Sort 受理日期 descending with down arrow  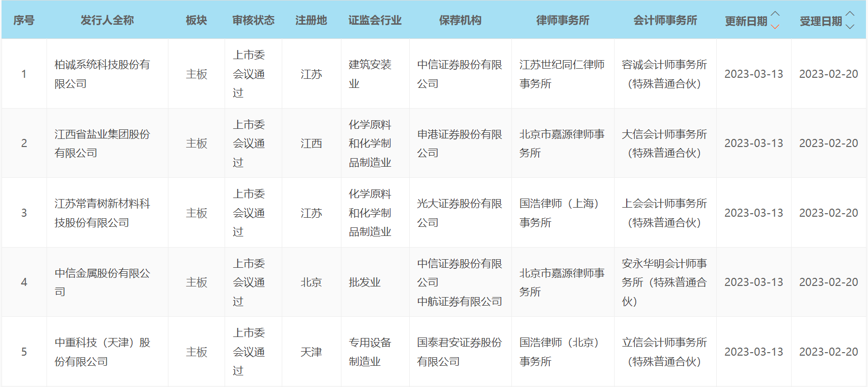[850, 26]
